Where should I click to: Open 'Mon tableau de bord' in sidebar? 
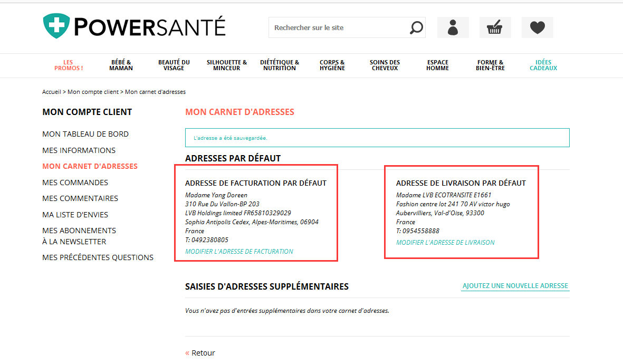pyautogui.click(x=85, y=134)
